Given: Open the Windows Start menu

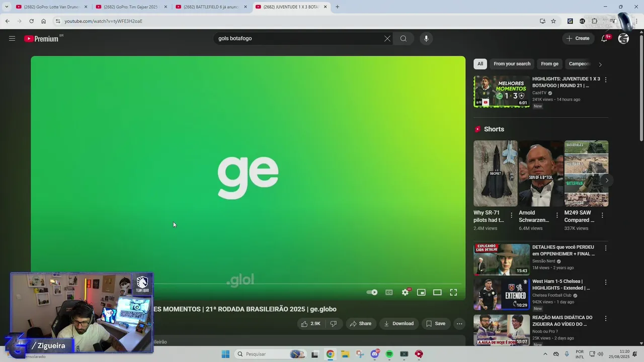Looking at the screenshot, I should tap(225, 354).
